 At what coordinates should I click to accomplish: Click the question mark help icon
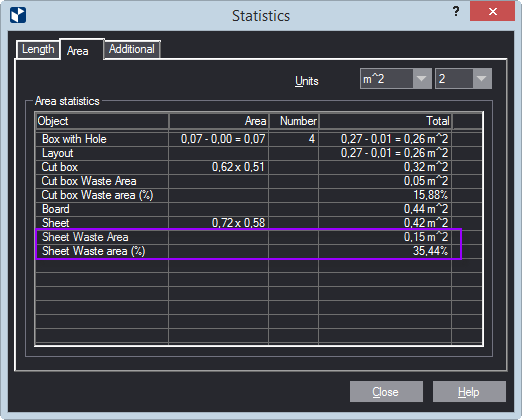coord(456,11)
